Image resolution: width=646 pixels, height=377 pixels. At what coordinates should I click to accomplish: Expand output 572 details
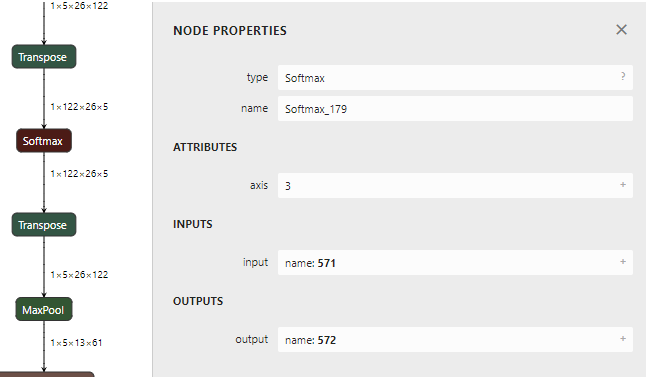(x=623, y=339)
